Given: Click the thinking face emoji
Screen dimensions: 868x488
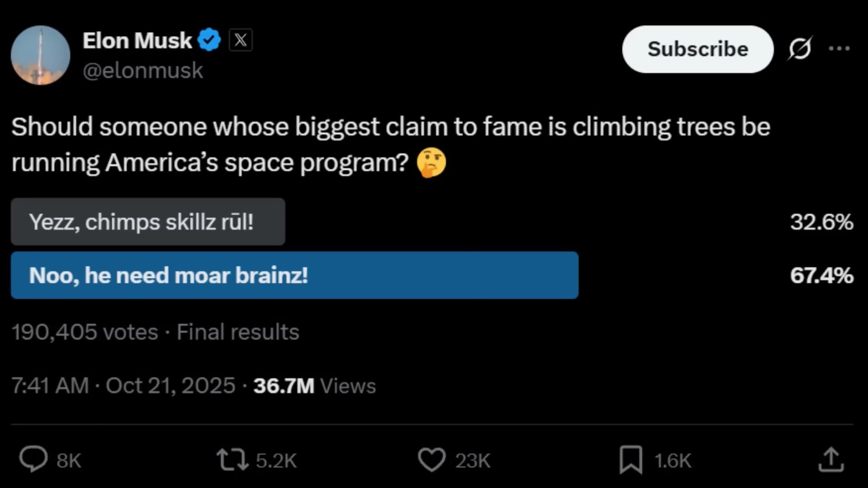Looking at the screenshot, I should click(431, 163).
